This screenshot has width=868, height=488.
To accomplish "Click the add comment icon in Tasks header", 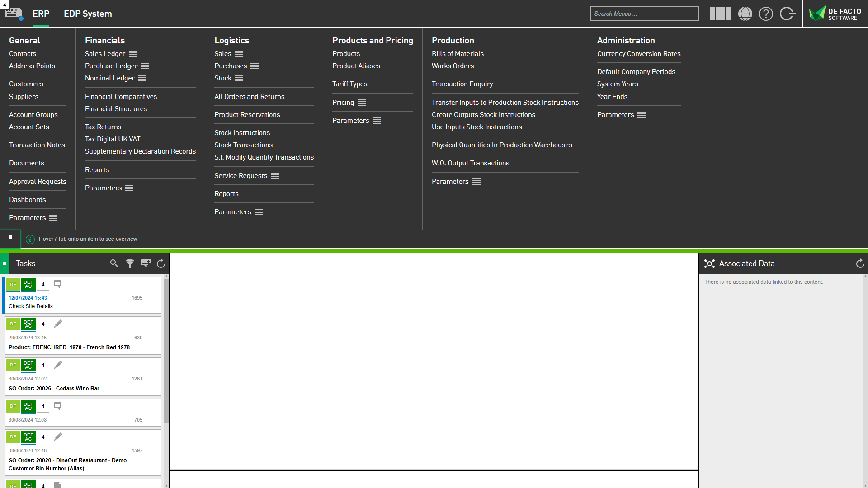I will tap(145, 263).
